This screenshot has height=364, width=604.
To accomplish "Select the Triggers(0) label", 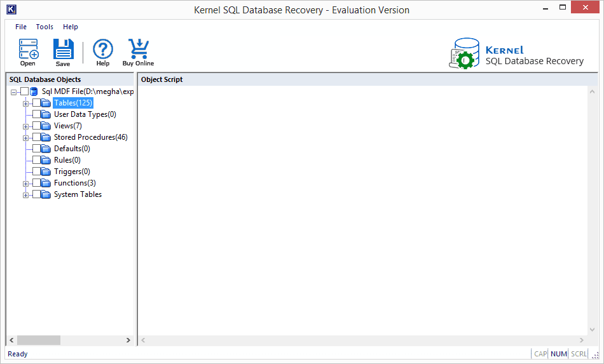I will [72, 172].
